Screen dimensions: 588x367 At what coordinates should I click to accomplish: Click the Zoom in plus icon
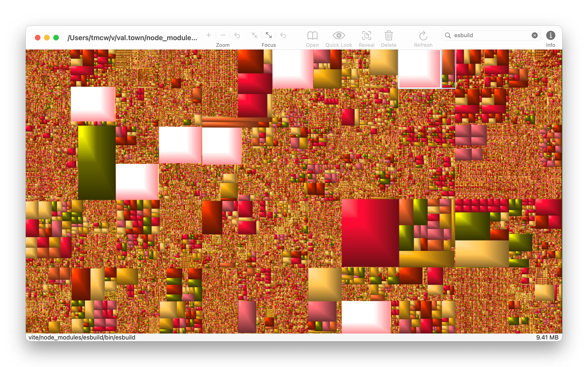click(209, 35)
